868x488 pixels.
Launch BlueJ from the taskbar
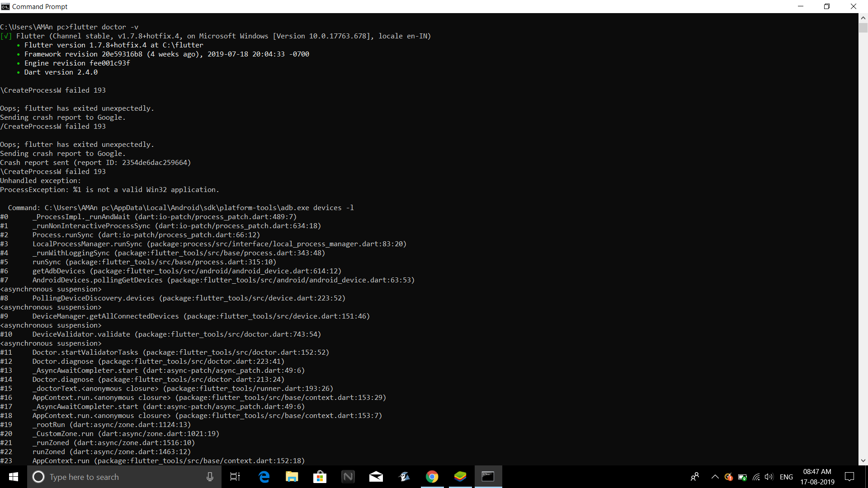[404, 477]
